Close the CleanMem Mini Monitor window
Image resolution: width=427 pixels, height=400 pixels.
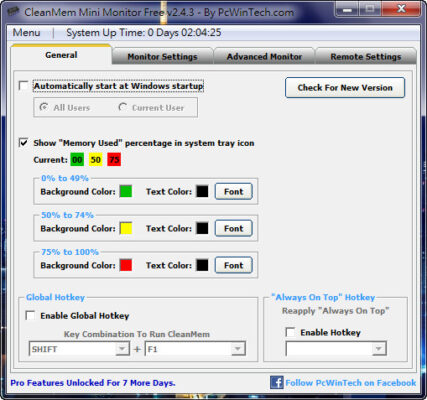click(401, 9)
